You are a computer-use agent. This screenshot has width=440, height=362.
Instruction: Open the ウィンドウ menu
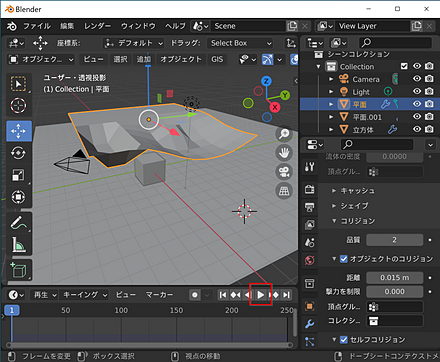[x=138, y=26]
